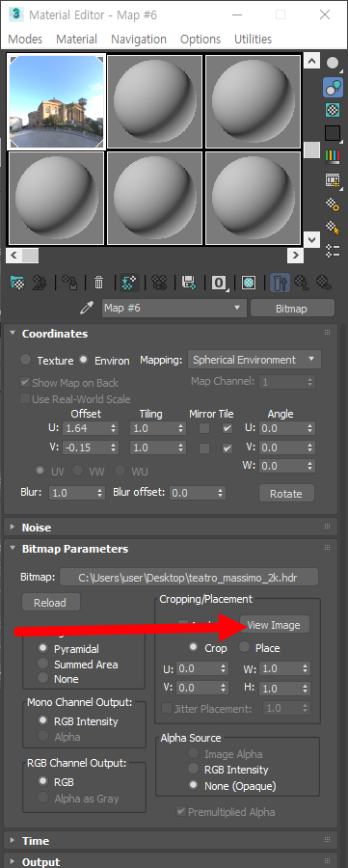Click the eyedropper pick material icon
The width and height of the screenshot is (348, 868).
87,309
